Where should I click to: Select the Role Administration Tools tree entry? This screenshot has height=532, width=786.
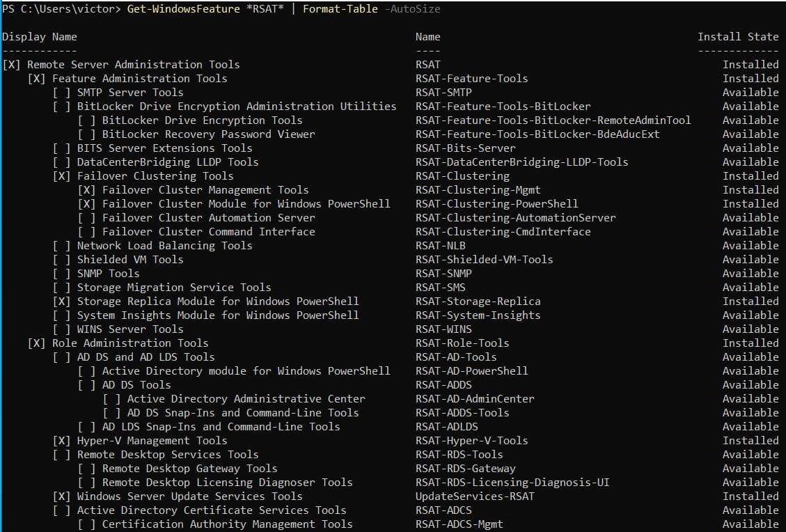click(x=130, y=343)
